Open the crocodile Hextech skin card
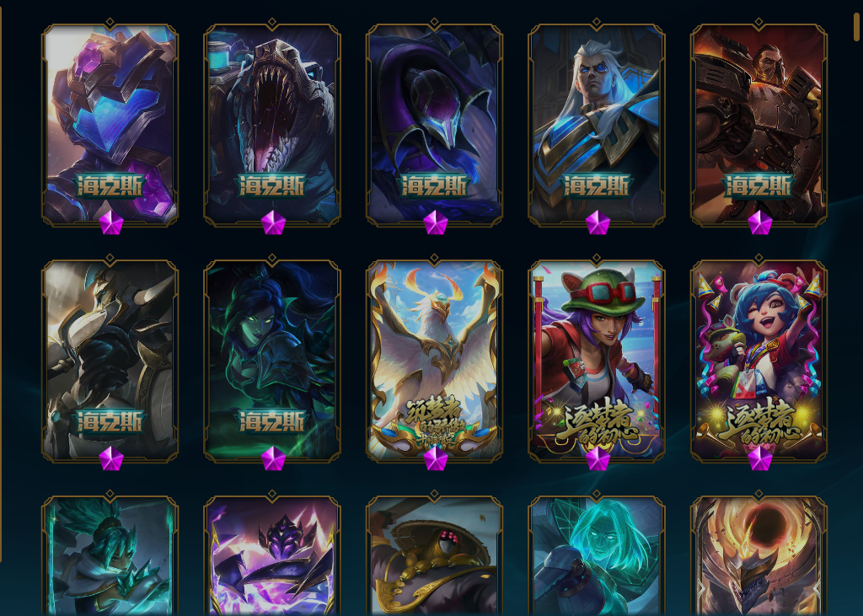 coord(272,124)
